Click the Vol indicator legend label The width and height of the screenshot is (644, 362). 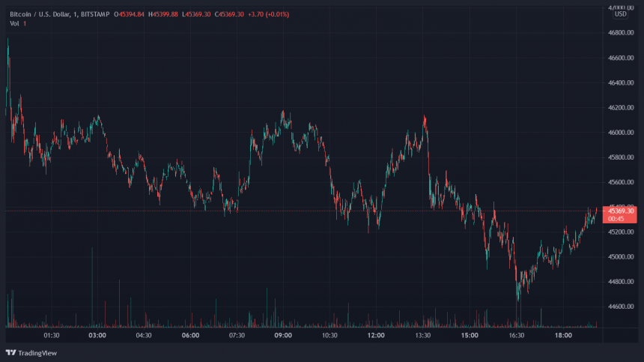click(x=14, y=24)
